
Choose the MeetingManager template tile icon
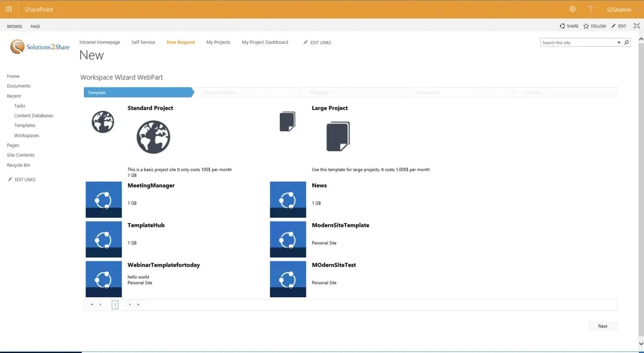(x=104, y=200)
